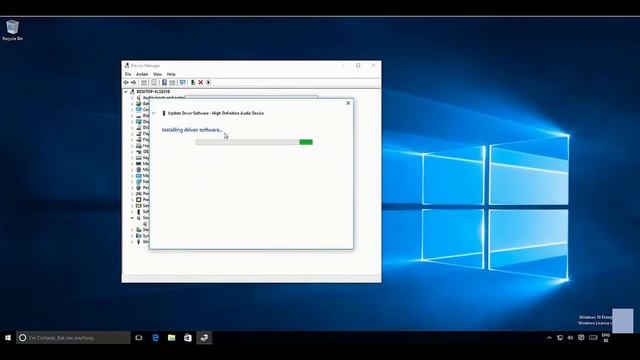Open File Explorer from the taskbar
This screenshot has height=360, width=640.
click(x=171, y=338)
